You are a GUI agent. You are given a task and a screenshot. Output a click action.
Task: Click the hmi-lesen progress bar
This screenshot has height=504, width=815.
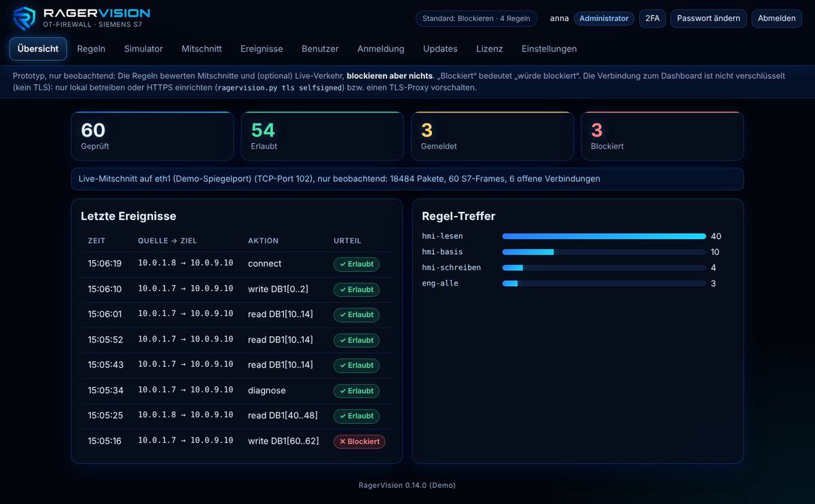click(x=604, y=236)
